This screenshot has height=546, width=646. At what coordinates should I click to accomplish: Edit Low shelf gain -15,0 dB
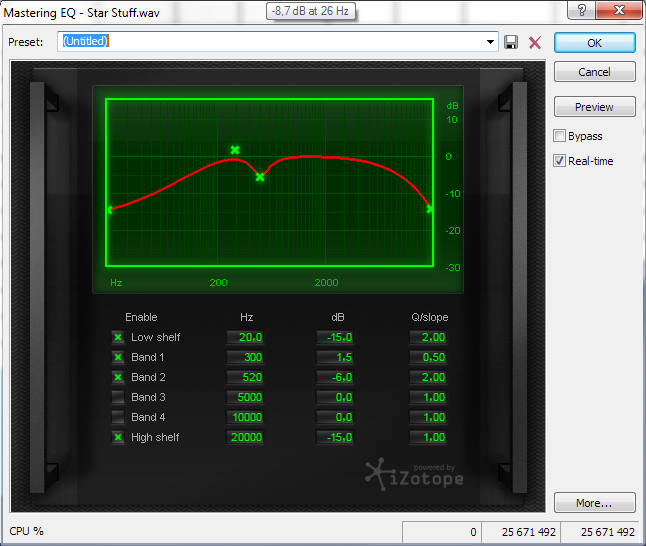tap(335, 337)
